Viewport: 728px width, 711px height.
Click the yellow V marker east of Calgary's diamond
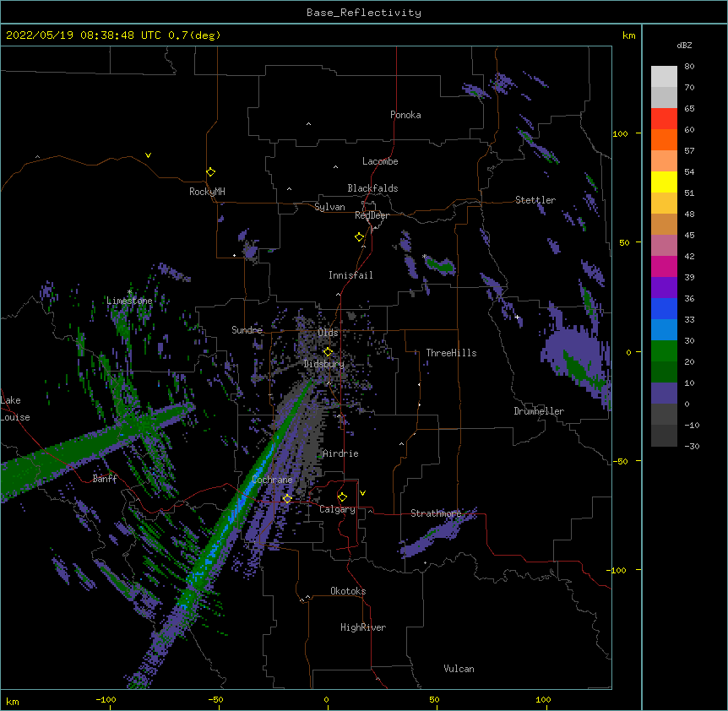362,493
